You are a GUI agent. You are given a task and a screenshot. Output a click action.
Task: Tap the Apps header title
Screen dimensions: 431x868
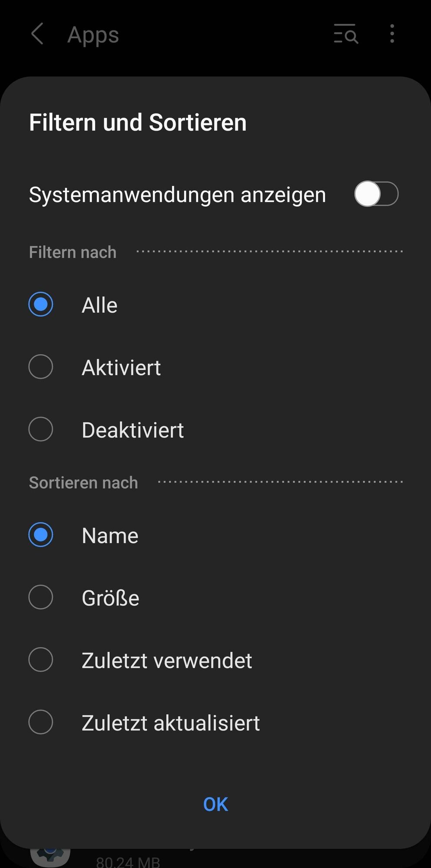tap(93, 35)
